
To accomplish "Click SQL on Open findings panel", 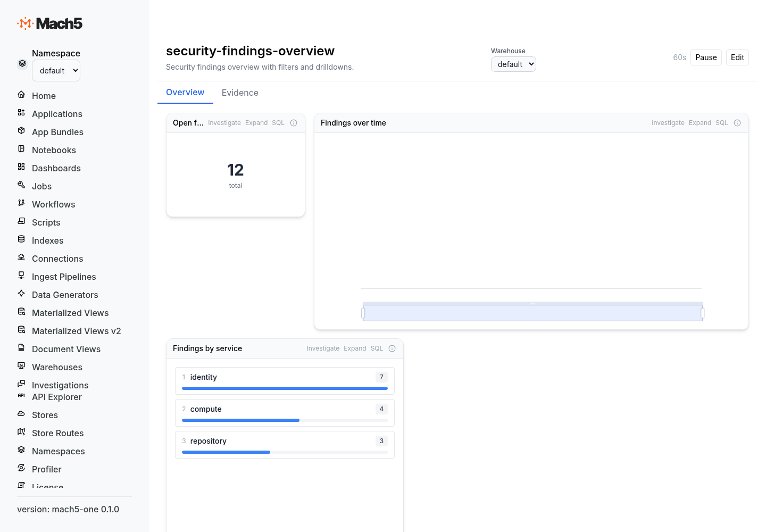I will (278, 123).
